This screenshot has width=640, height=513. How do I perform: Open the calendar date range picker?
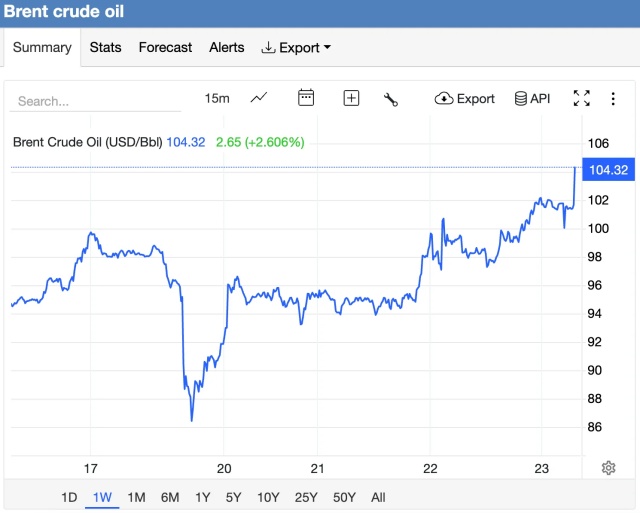point(306,98)
